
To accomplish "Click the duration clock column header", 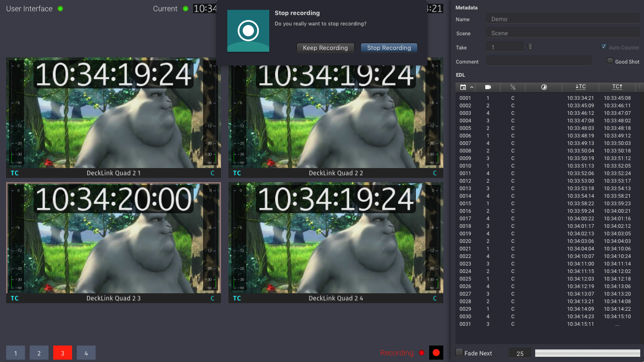I will point(544,87).
